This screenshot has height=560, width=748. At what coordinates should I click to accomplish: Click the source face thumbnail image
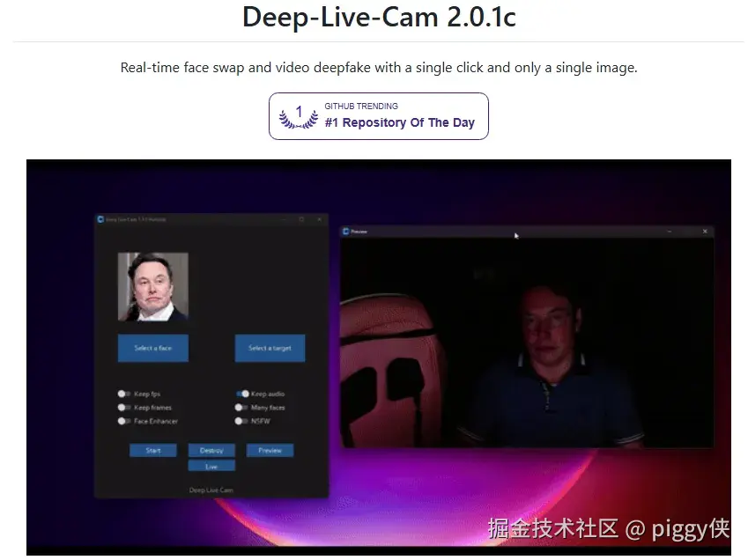tap(153, 287)
